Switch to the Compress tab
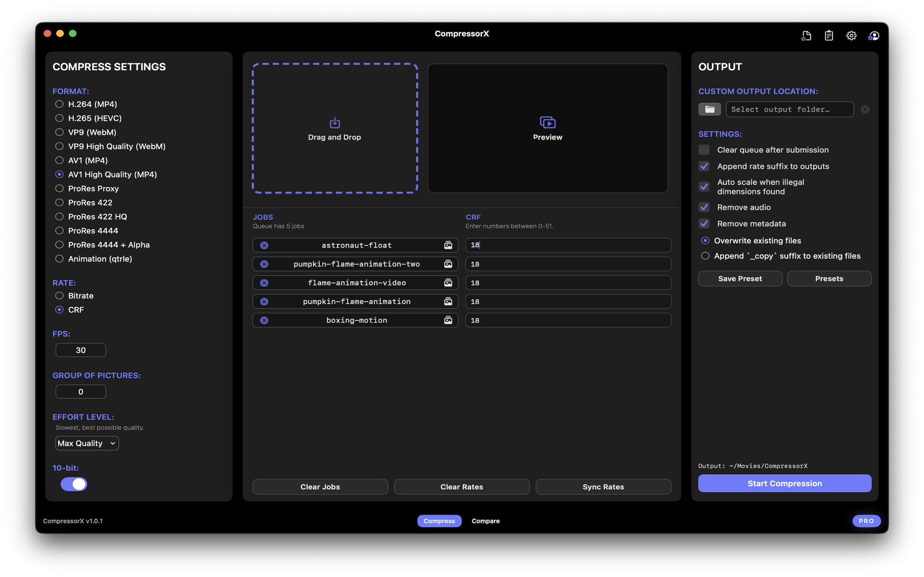The image size is (924, 577). click(439, 520)
